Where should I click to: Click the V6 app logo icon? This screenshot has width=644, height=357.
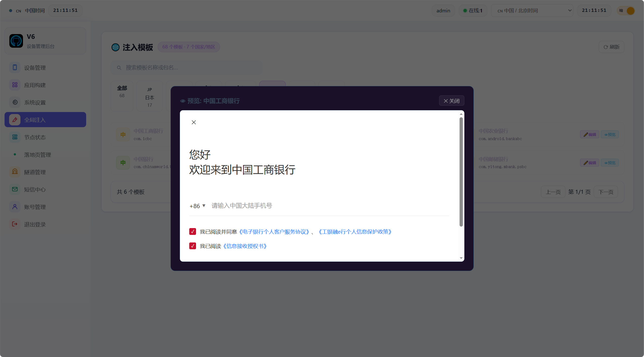16,41
